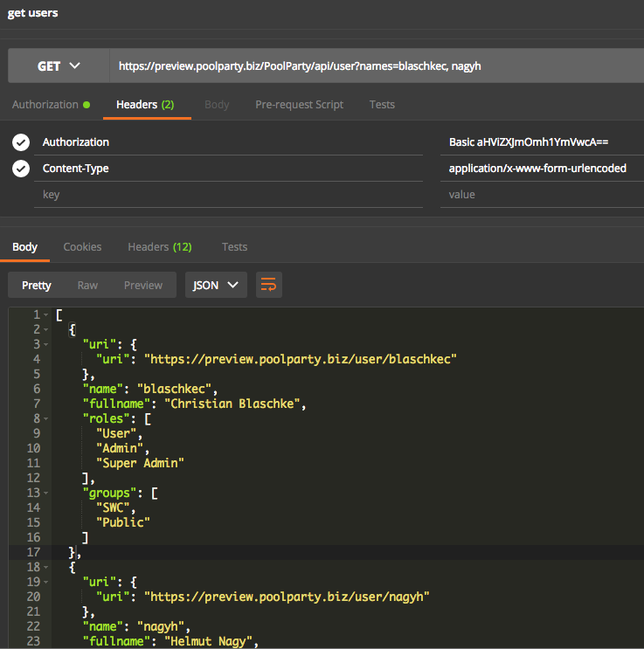Open the GET method dropdown
The width and height of the screenshot is (644, 649).
point(59,66)
